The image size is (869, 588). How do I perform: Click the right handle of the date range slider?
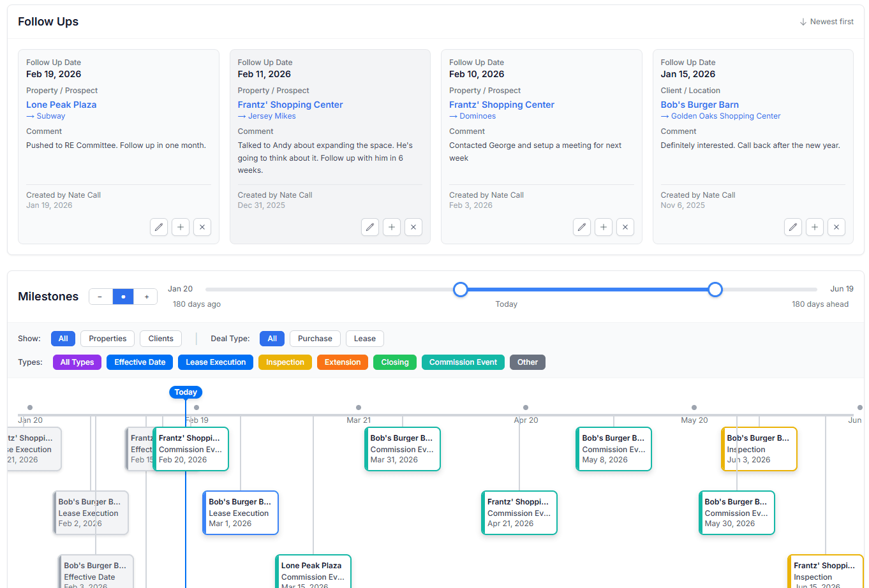tap(715, 290)
